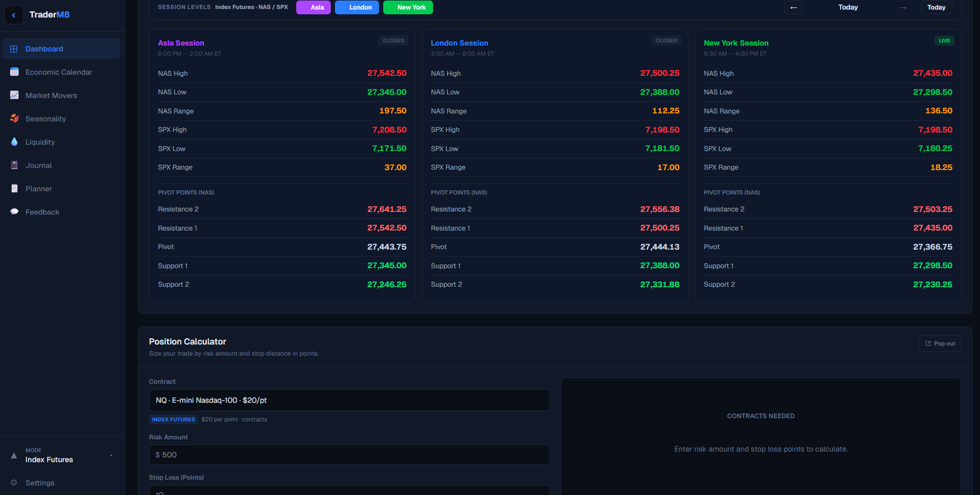980x495 pixels.
Task: Expand the Index Futures mode dropdown
Action: point(63,455)
